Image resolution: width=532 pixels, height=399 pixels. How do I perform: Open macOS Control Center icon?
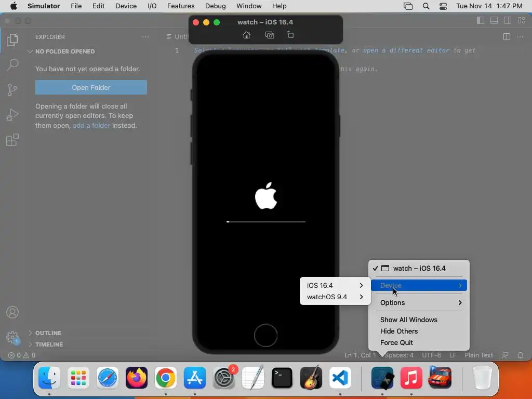tap(443, 6)
